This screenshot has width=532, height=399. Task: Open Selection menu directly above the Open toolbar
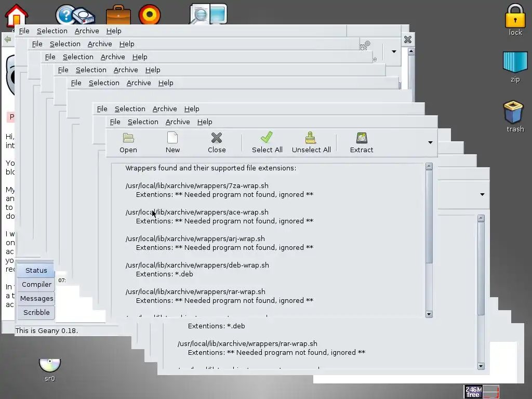[x=143, y=122]
